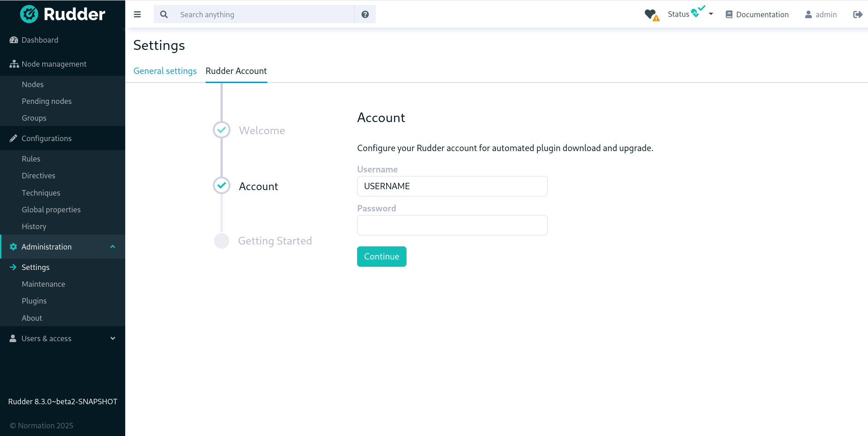Select the Configurations sliders icon

[x=13, y=138]
